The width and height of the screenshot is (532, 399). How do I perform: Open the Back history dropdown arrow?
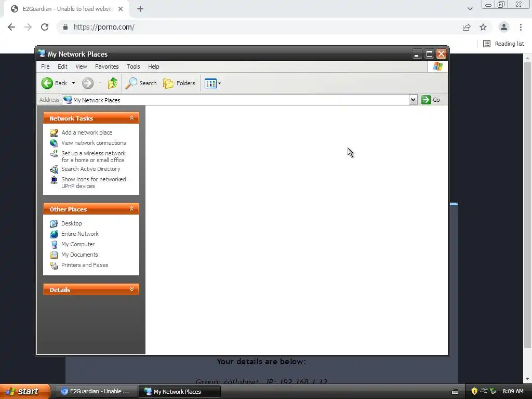pos(73,83)
